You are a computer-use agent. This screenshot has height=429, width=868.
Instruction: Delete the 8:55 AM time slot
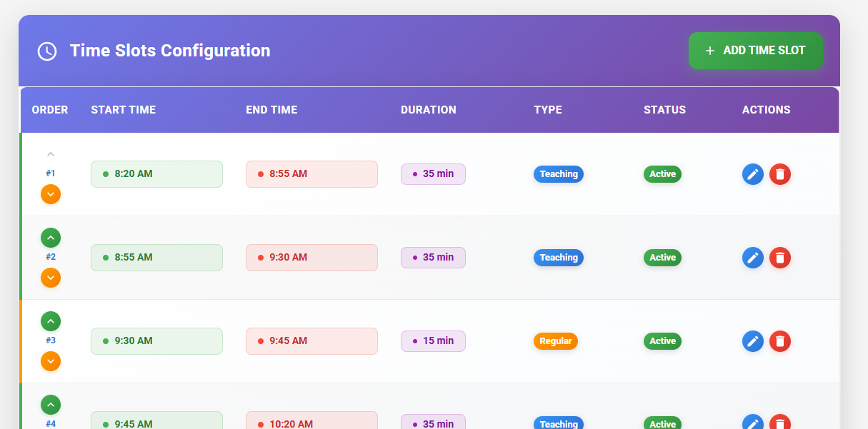point(780,258)
